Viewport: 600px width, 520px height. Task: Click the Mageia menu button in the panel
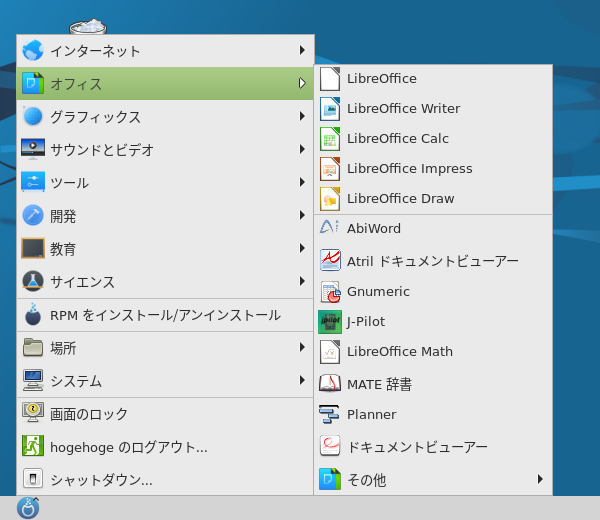coord(28,508)
